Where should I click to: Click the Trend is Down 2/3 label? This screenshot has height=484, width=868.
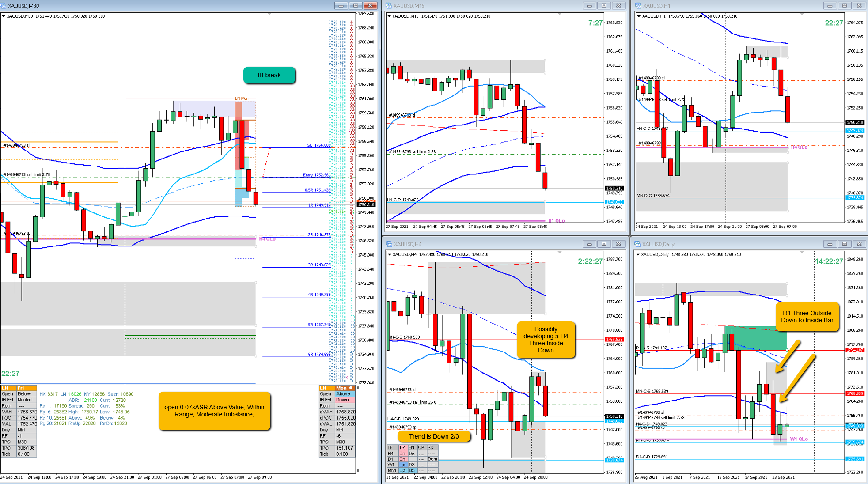(x=434, y=436)
